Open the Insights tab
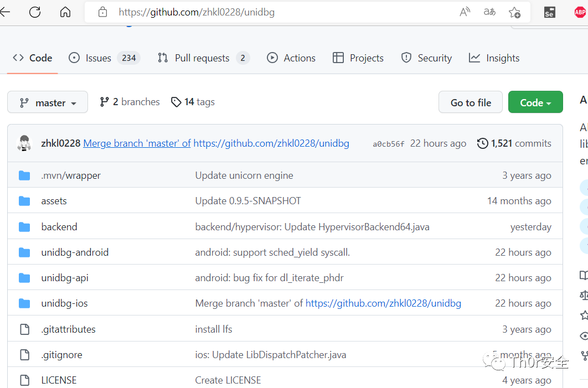Image resolution: width=588 pixels, height=388 pixels. 494,58
